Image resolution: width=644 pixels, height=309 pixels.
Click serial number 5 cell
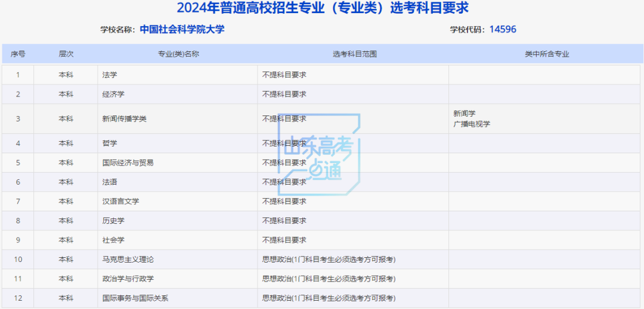(18, 163)
